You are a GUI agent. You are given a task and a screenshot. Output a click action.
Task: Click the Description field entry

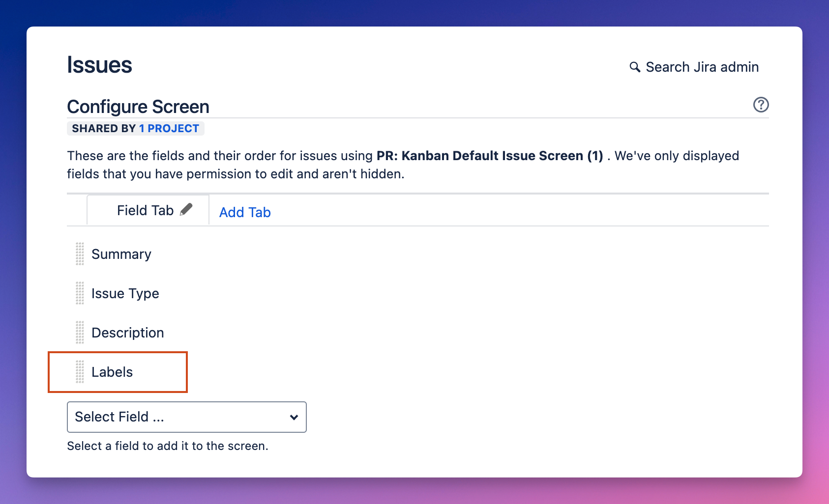(127, 333)
